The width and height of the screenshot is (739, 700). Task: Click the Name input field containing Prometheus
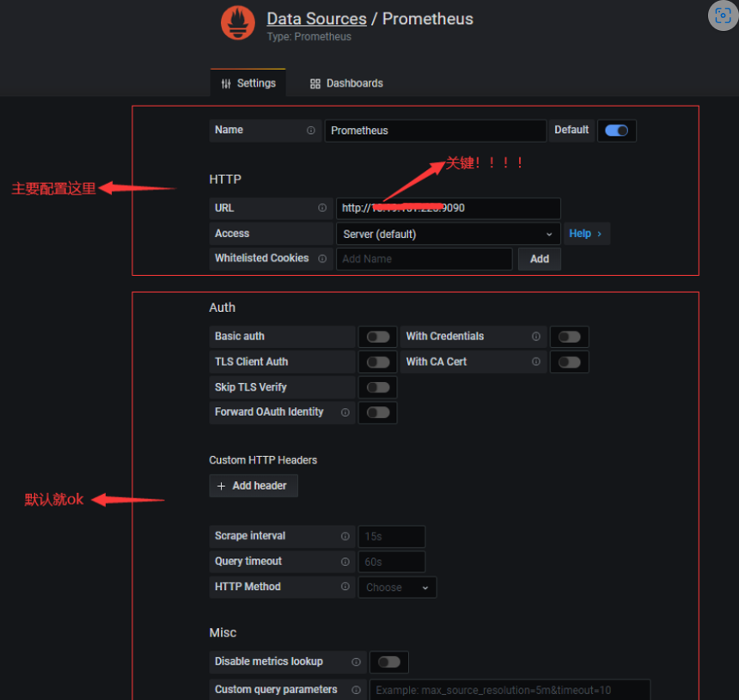436,131
